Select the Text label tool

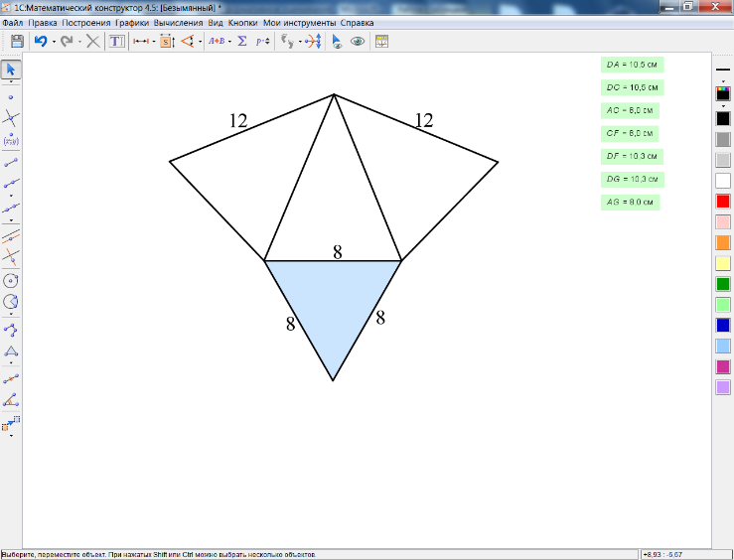116,41
